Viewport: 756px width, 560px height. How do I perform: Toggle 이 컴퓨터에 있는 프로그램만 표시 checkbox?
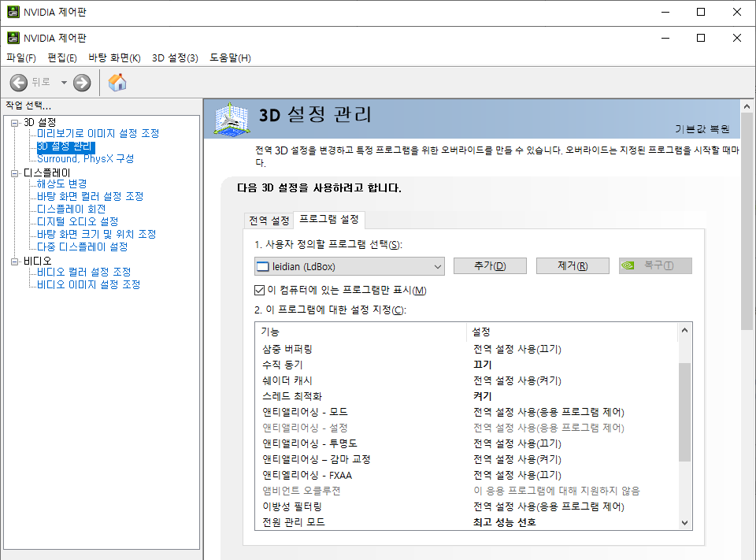[259, 290]
